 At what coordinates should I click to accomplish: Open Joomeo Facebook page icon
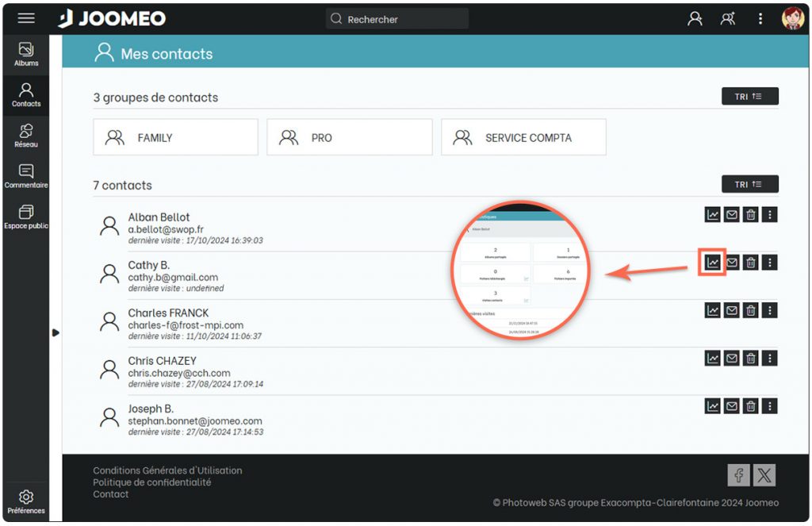(x=738, y=475)
